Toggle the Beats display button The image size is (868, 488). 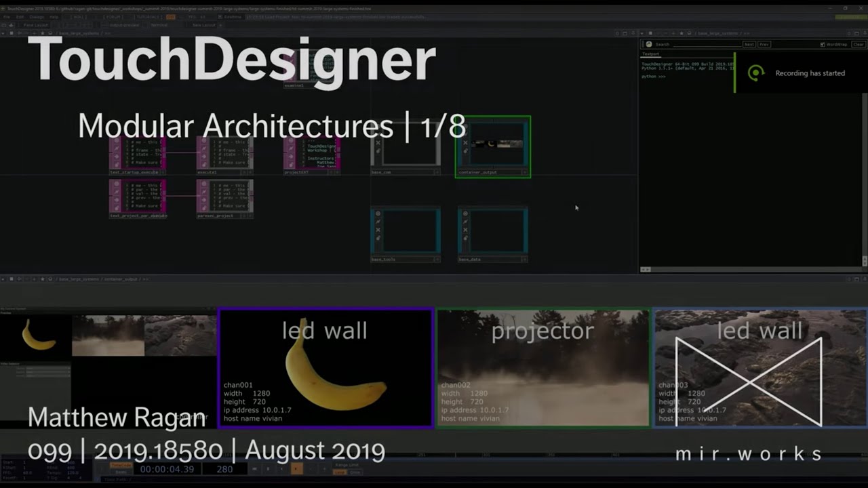click(x=121, y=472)
